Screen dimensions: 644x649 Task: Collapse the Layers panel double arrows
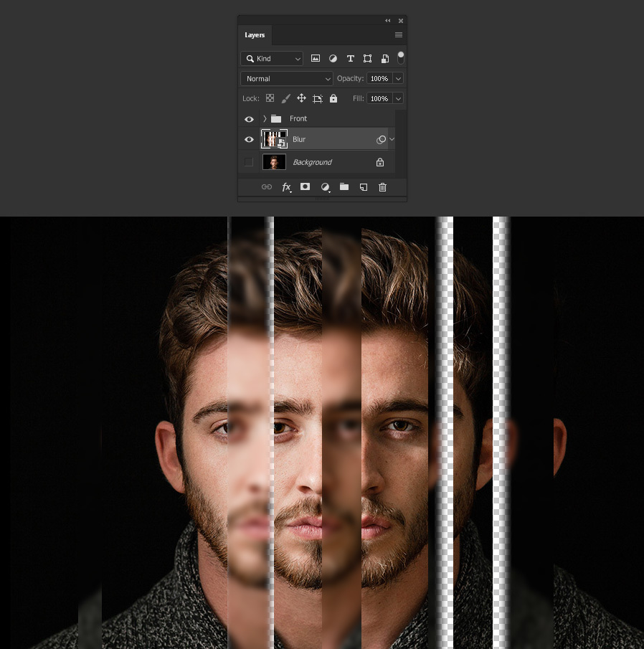tap(388, 20)
